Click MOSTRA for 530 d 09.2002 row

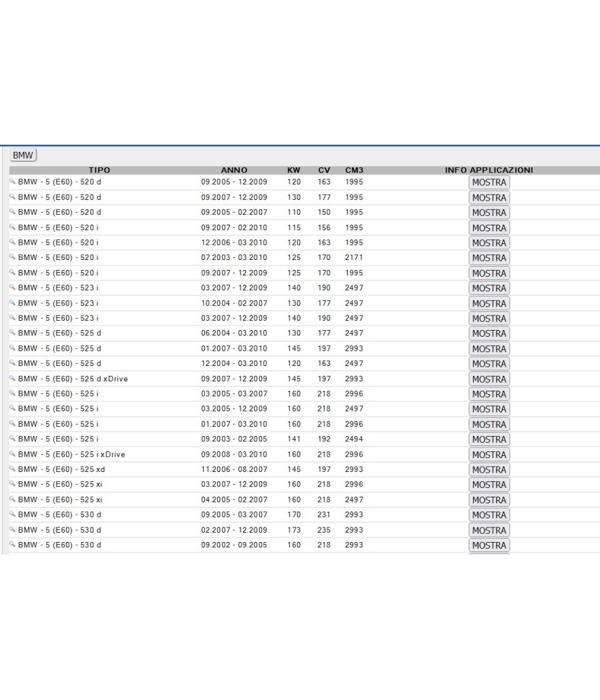point(489,545)
